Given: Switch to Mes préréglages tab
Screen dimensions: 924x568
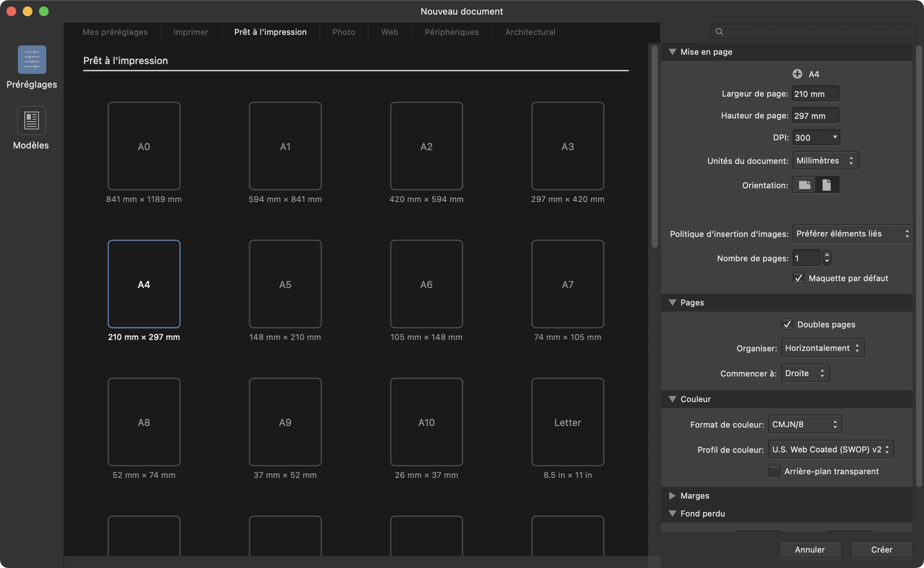Looking at the screenshot, I should pos(115,32).
